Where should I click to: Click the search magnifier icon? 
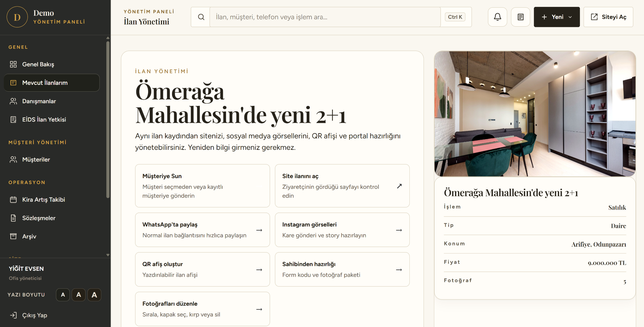(x=201, y=17)
